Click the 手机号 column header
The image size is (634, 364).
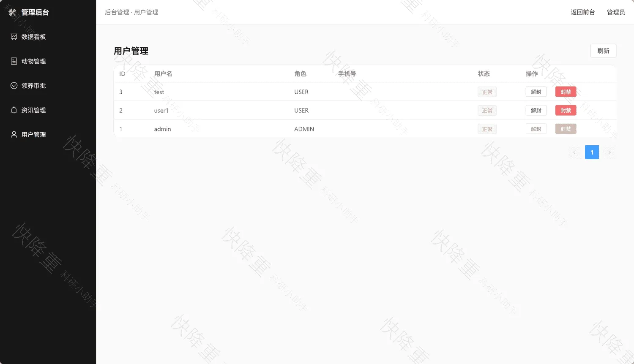pos(347,74)
